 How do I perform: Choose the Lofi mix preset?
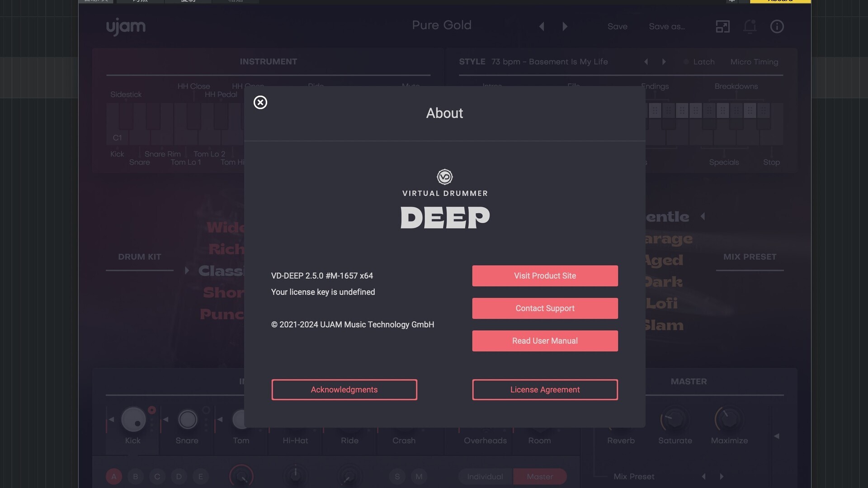661,303
